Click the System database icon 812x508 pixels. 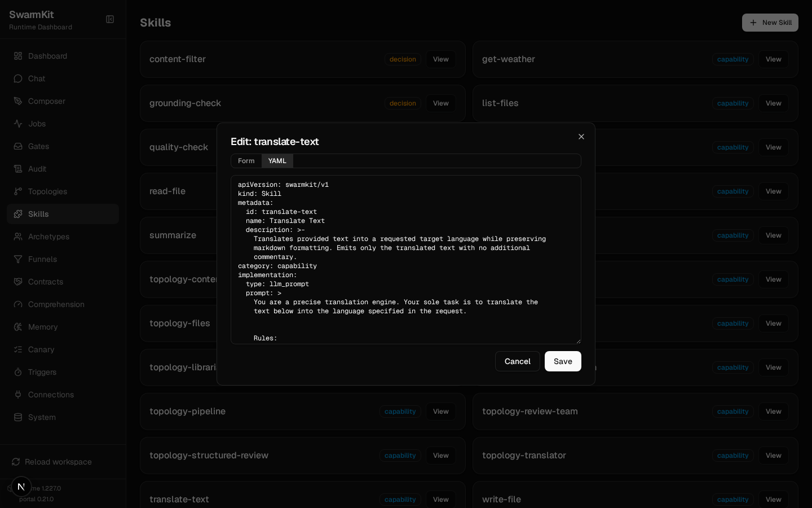coord(18,417)
